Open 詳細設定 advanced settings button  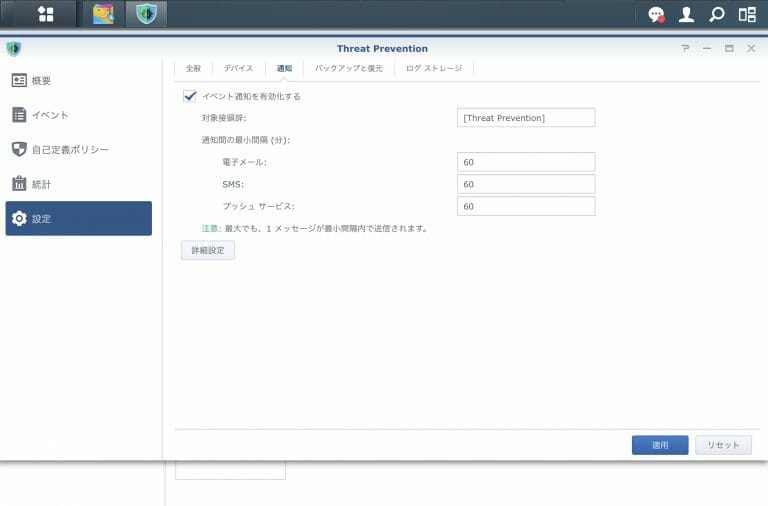[208, 250]
